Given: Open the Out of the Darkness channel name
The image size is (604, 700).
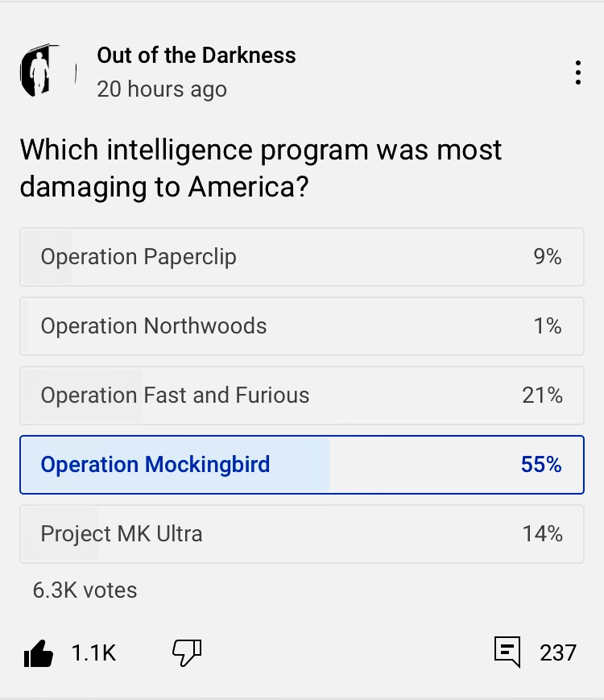Looking at the screenshot, I should (197, 56).
